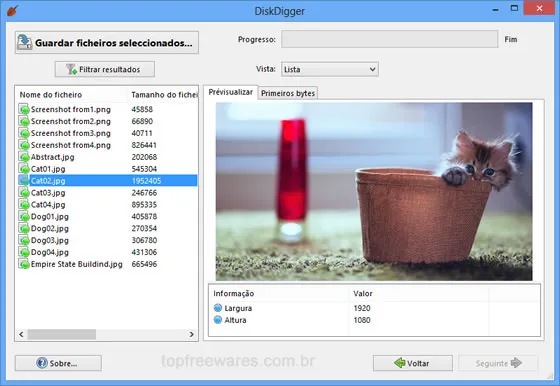Click width value 1920
This screenshot has height=386, width=560.
click(x=362, y=308)
